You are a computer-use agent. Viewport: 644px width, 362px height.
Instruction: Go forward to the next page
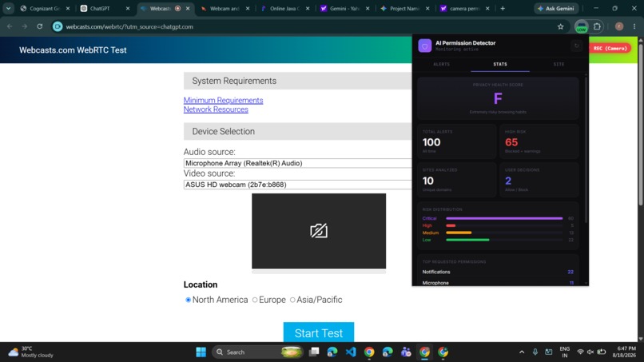pyautogui.click(x=25, y=26)
